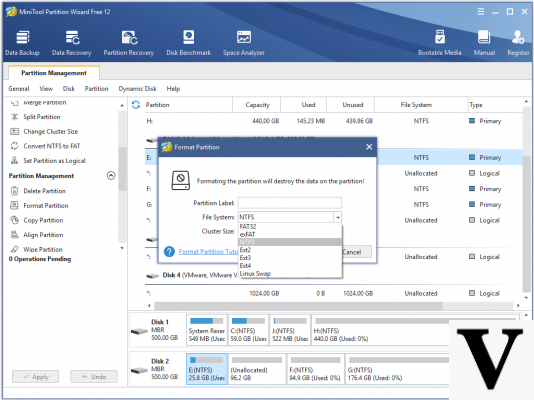Open the Dynamic Disk menu
Viewport: 534px width, 400px height.
tap(137, 89)
